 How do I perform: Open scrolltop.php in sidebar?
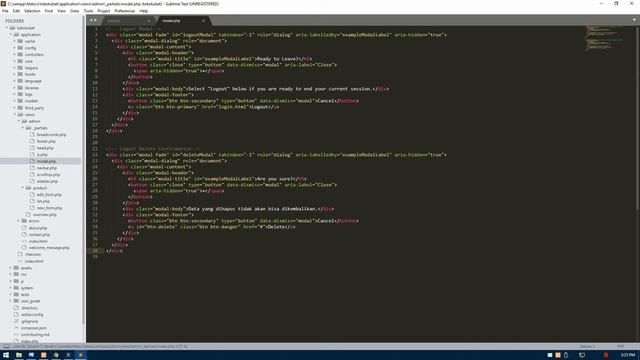click(x=48, y=175)
